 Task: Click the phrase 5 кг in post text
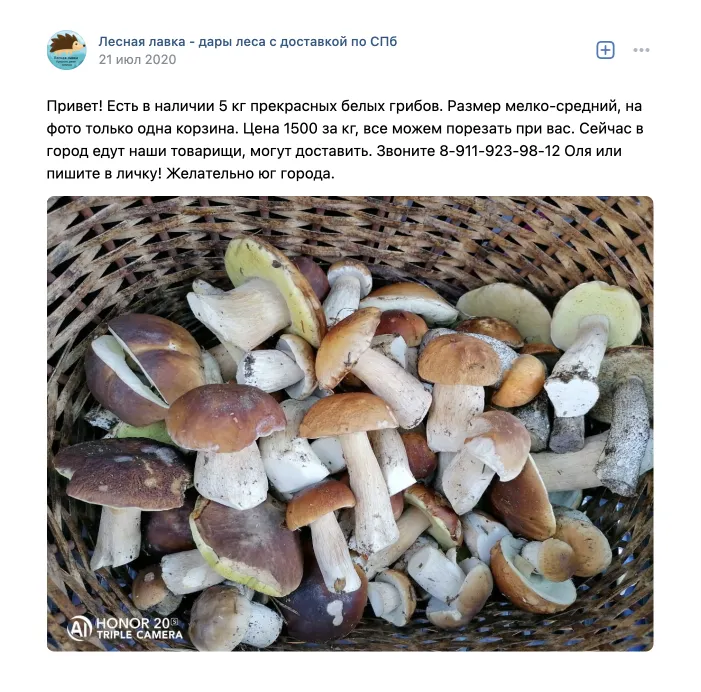[x=232, y=106]
